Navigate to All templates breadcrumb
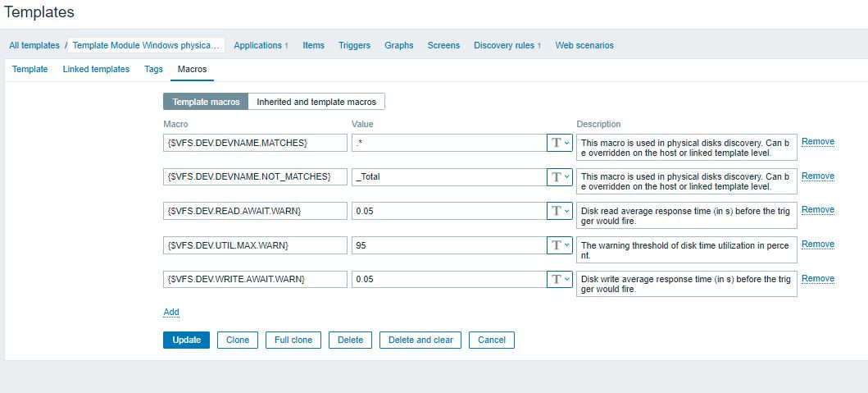The width and height of the screenshot is (868, 393). tap(34, 45)
